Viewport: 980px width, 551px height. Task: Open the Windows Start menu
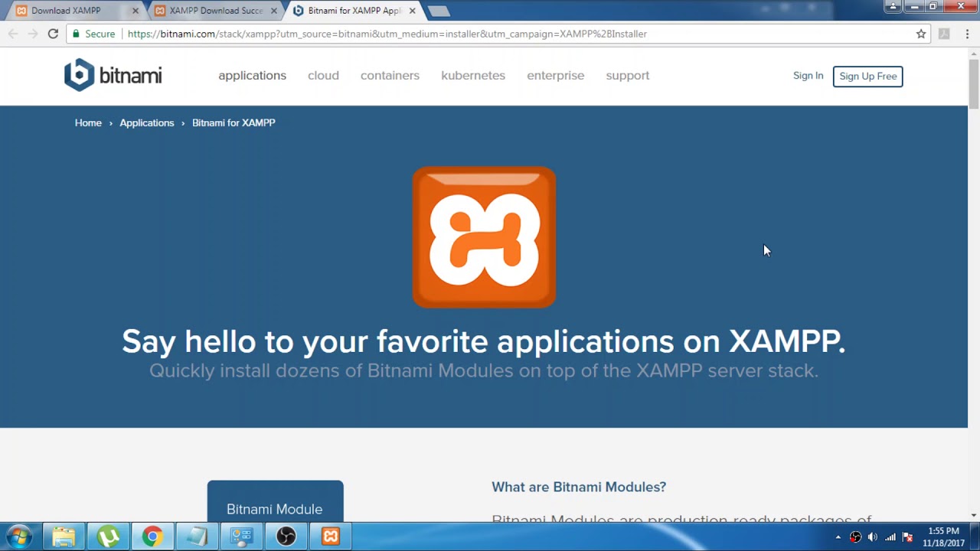[18, 536]
